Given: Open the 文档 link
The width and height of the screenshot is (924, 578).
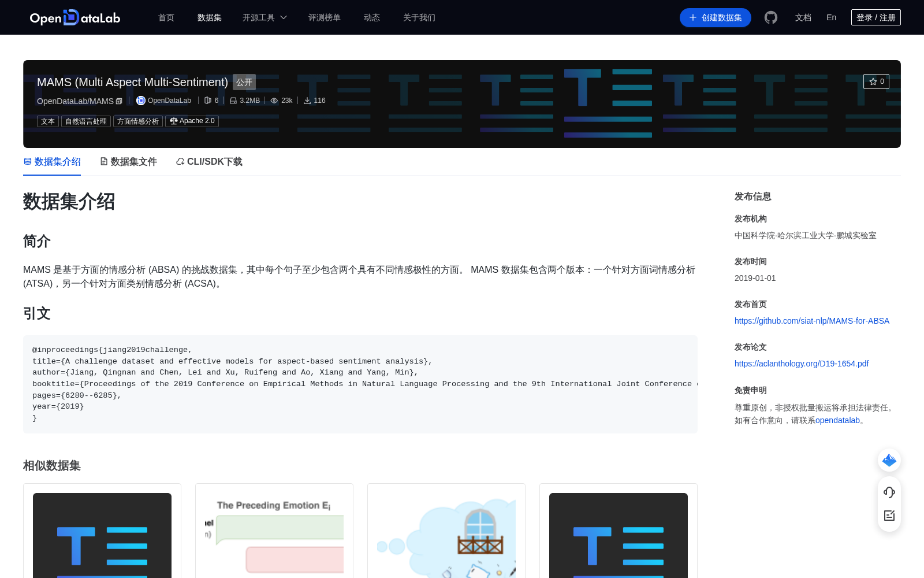Looking at the screenshot, I should pos(803,17).
